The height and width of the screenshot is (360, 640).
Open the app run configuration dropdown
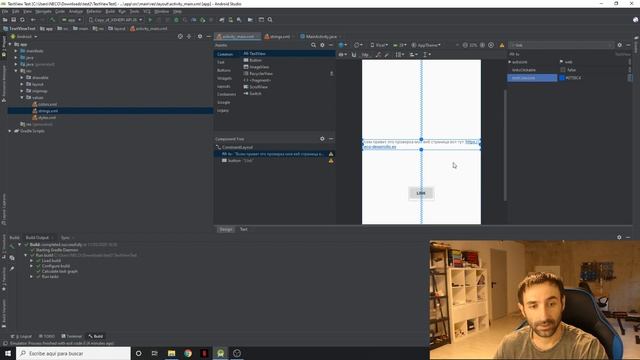(71, 20)
